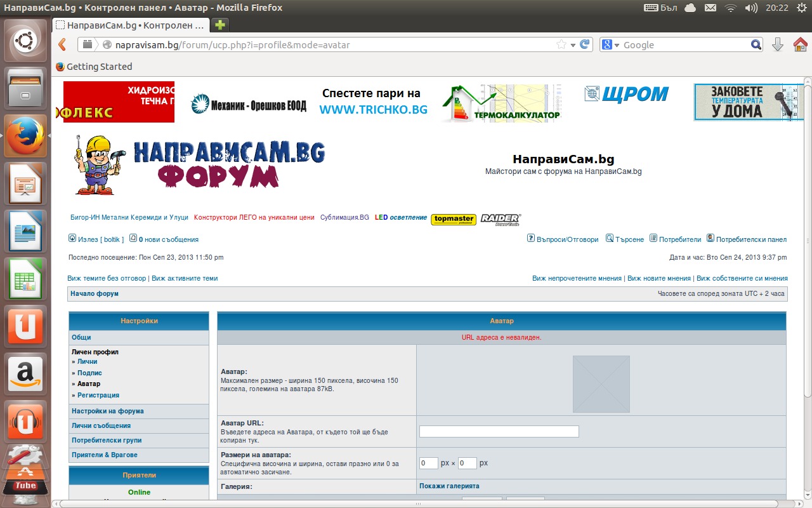Click the Покажи галерията link

[x=449, y=486]
